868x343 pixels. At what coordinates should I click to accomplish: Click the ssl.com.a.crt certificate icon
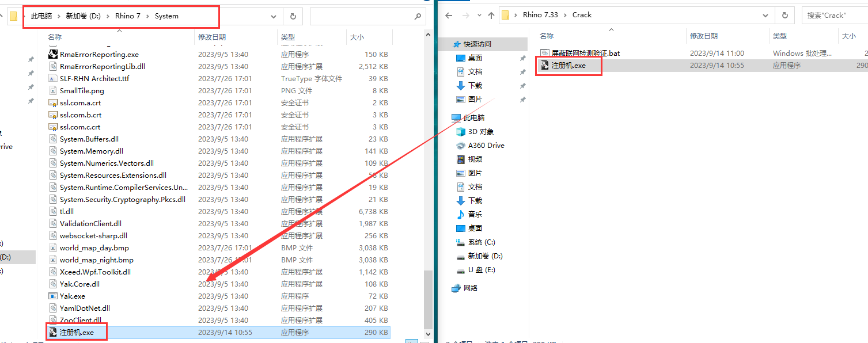click(x=53, y=103)
